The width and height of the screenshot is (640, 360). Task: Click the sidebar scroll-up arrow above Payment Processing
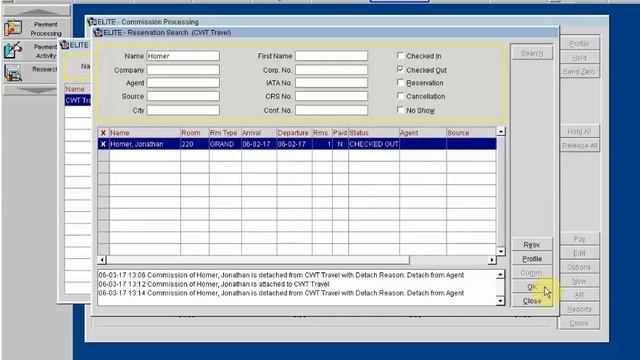tap(36, 12)
